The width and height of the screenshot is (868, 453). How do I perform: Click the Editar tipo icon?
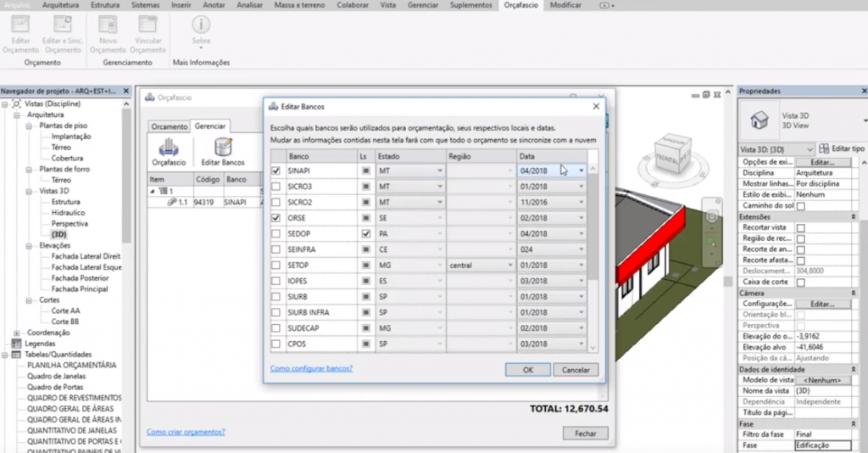tap(824, 148)
